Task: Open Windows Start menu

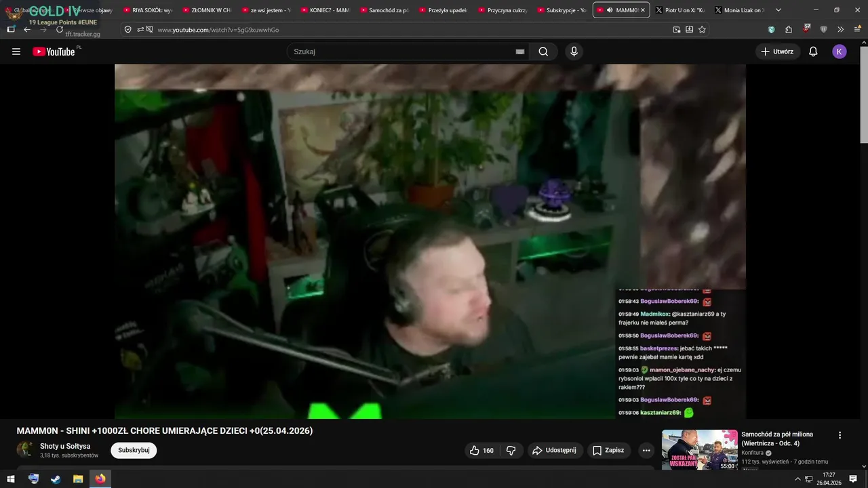Action: (11, 479)
